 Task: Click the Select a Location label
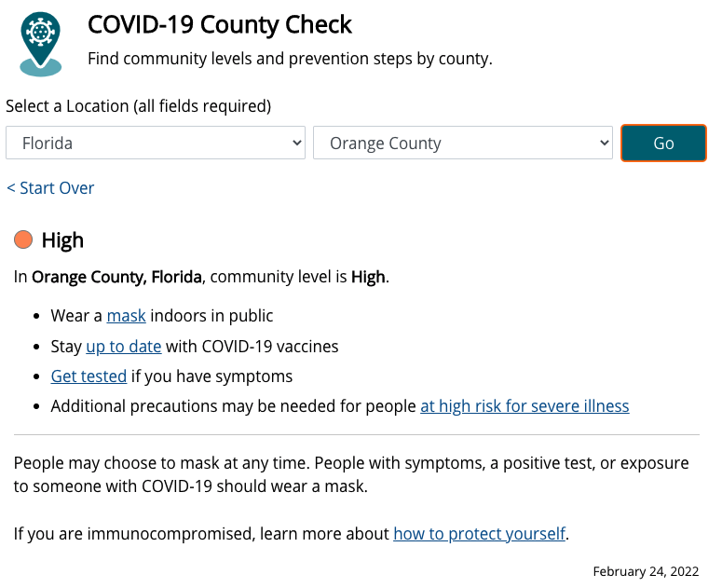138,106
